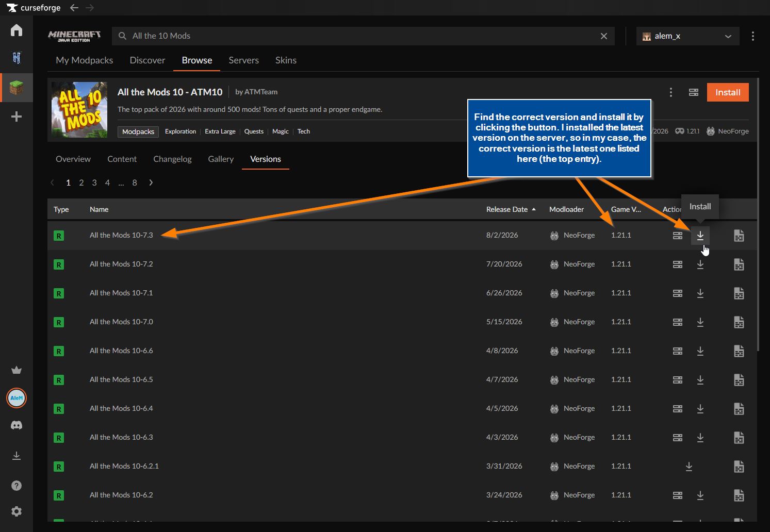Open the Skins tab

tap(286, 60)
